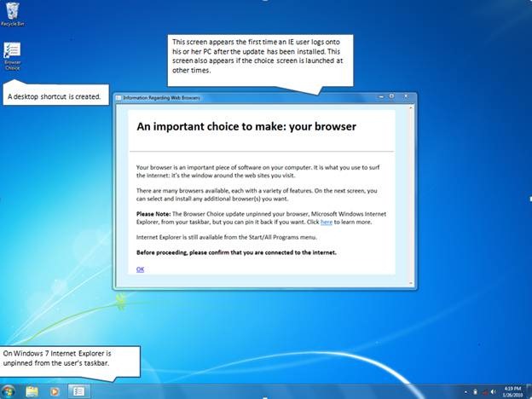The height and width of the screenshot is (399, 532).
Task: Click the window icon in the title bar
Action: (119, 98)
